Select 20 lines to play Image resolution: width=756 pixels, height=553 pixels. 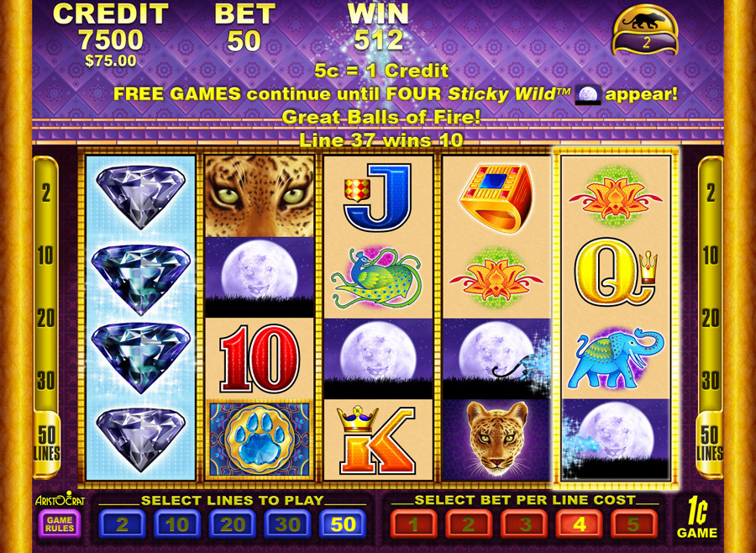pos(233,524)
